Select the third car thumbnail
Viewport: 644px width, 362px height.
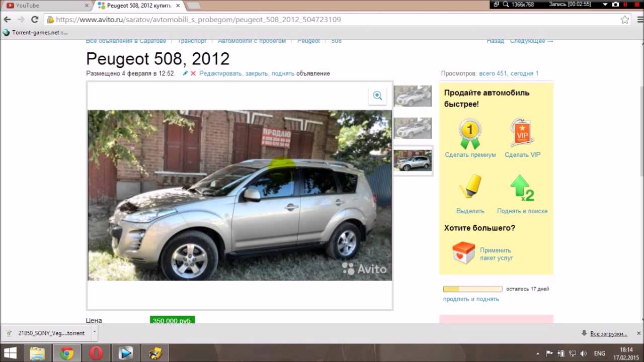pos(413,160)
